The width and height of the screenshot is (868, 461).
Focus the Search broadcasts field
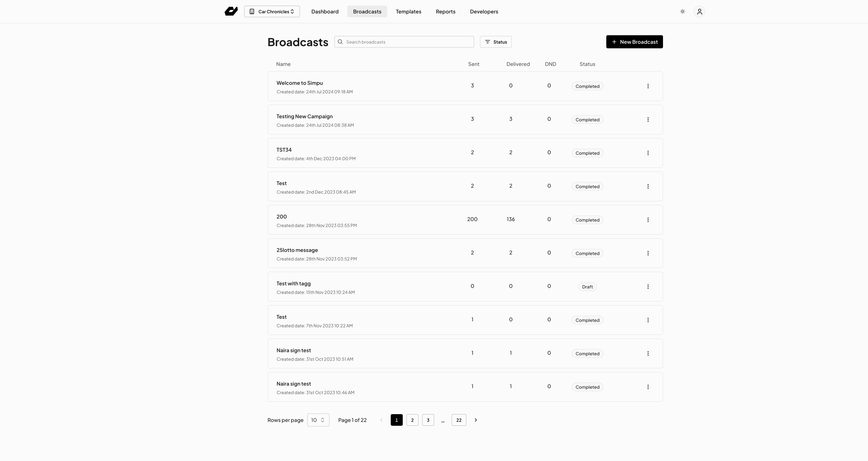pos(404,42)
